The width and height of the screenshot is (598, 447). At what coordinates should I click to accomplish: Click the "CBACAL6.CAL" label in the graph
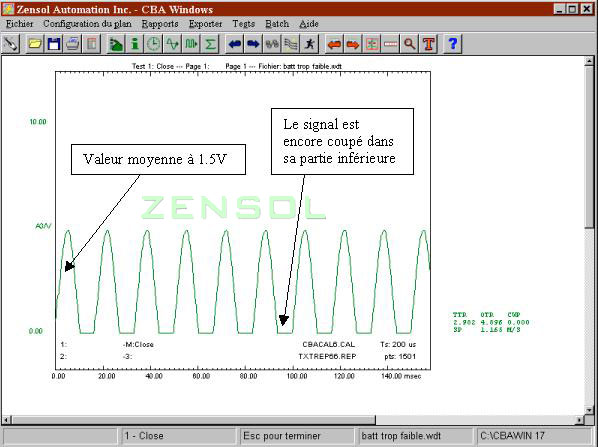328,344
